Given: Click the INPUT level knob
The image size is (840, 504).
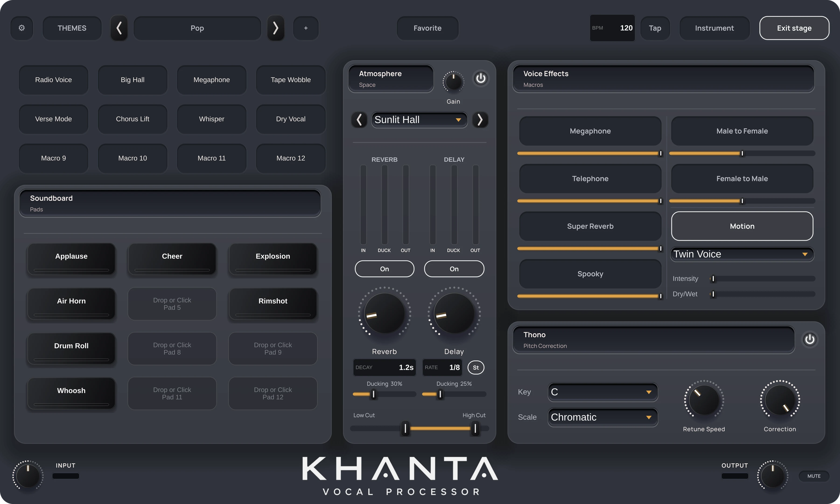Looking at the screenshot, I should pos(28,476).
